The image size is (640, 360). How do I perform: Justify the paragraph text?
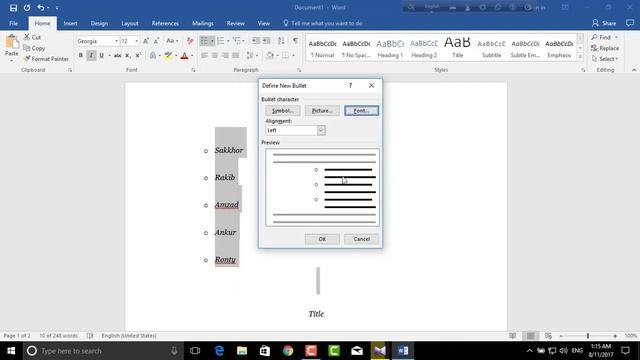tap(236, 55)
